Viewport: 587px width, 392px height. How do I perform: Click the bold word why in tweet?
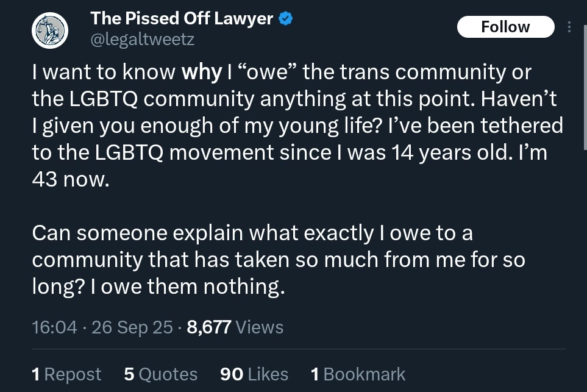201,73
